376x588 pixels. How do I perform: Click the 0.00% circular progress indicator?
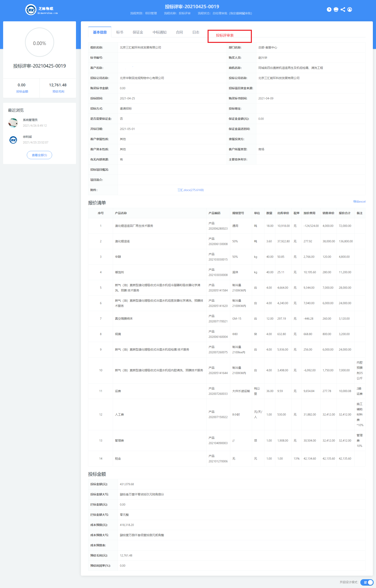pyautogui.click(x=40, y=43)
